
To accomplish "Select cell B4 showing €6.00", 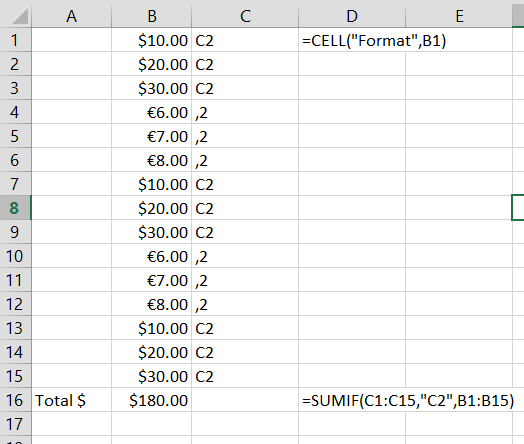I will point(152,112).
